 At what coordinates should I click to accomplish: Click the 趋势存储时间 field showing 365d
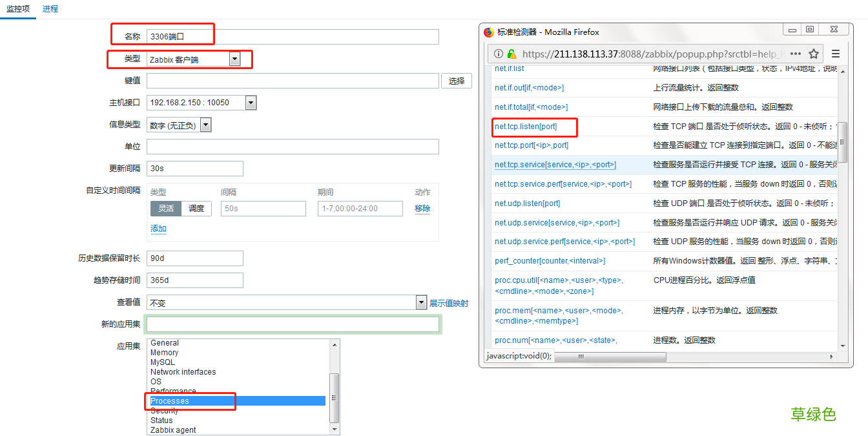pos(195,280)
